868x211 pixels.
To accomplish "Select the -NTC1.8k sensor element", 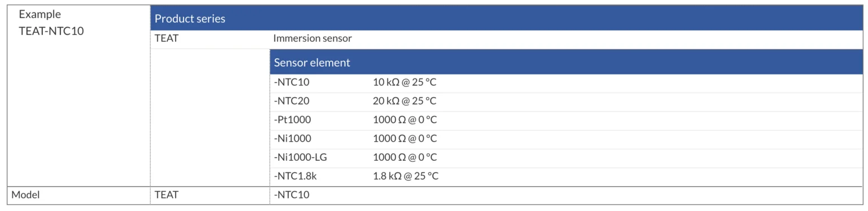I will tap(296, 176).
